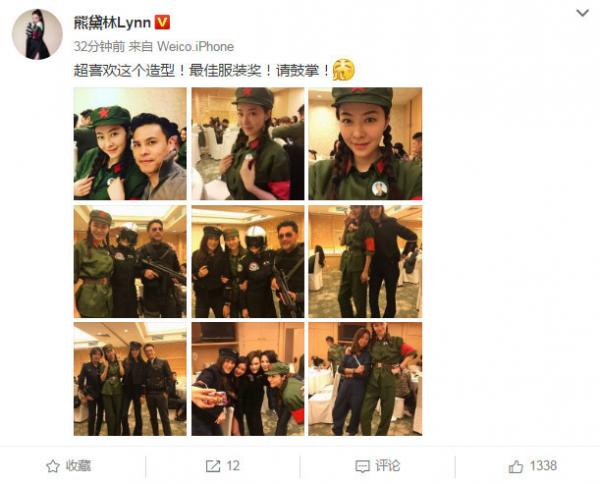The height and width of the screenshot is (484, 600).
Task: Open the 熊黛林Lynn username link
Action: [x=112, y=23]
